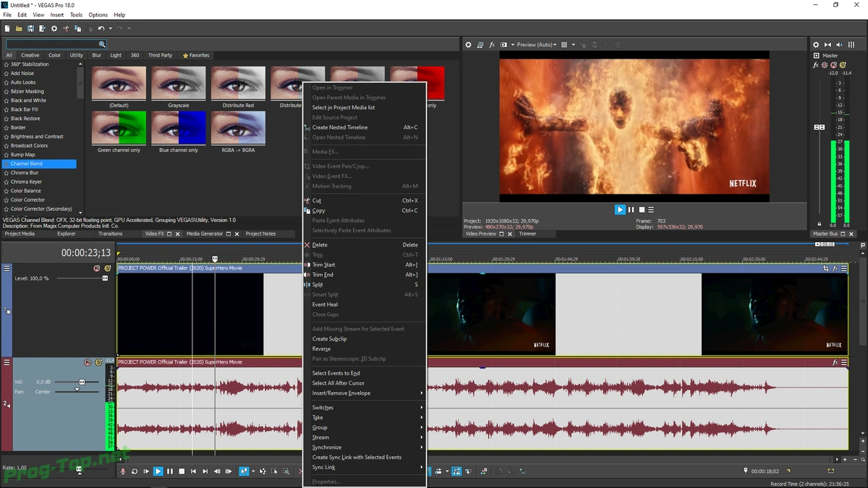Expand the Synchronize submenu

pyautogui.click(x=365, y=448)
